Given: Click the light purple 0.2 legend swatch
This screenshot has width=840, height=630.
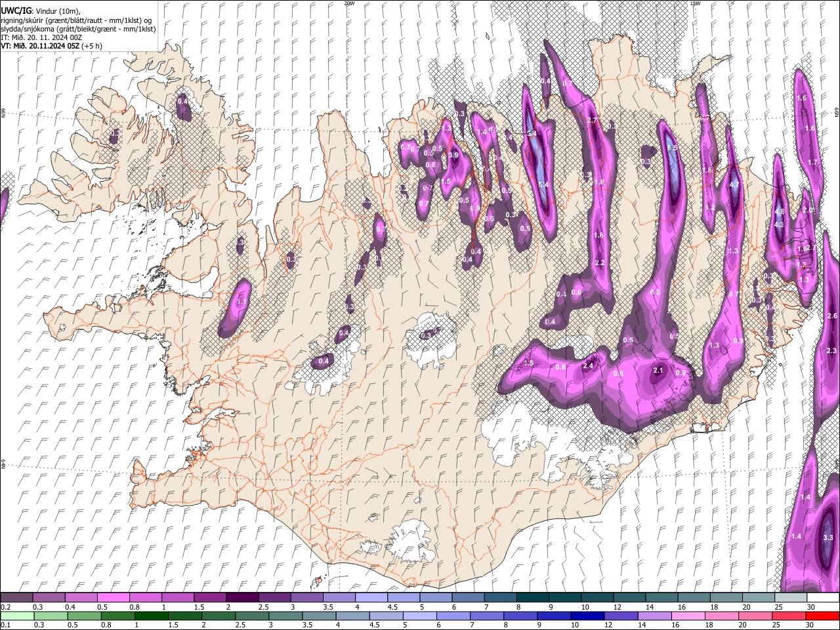Looking at the screenshot, I should pos(16,598).
